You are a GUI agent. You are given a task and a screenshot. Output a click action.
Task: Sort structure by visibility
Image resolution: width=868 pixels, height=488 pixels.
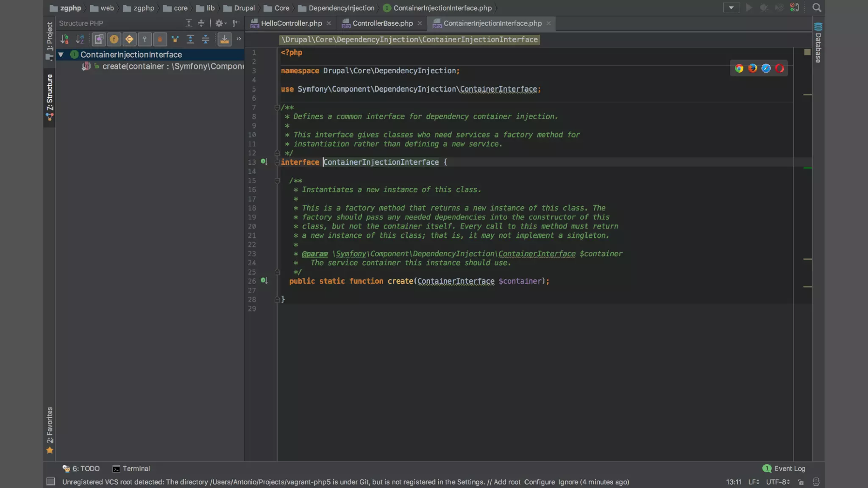point(64,39)
